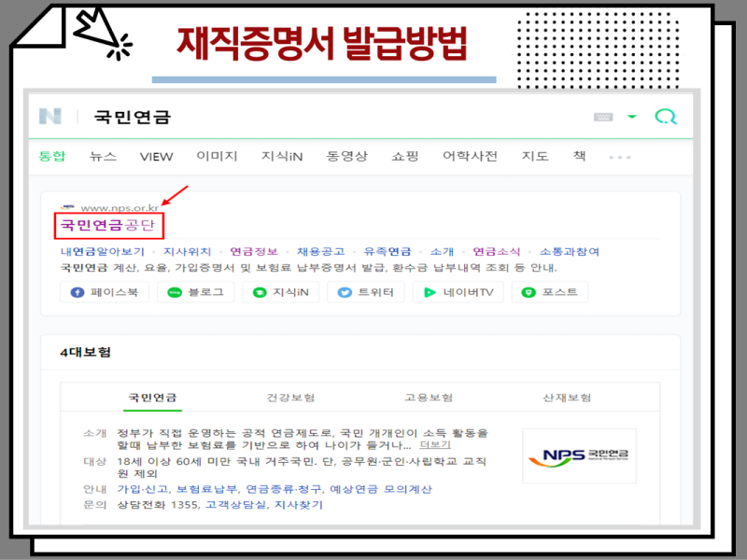Open the on-screen keyboard icon
The height and width of the screenshot is (560, 747).
pos(603,117)
